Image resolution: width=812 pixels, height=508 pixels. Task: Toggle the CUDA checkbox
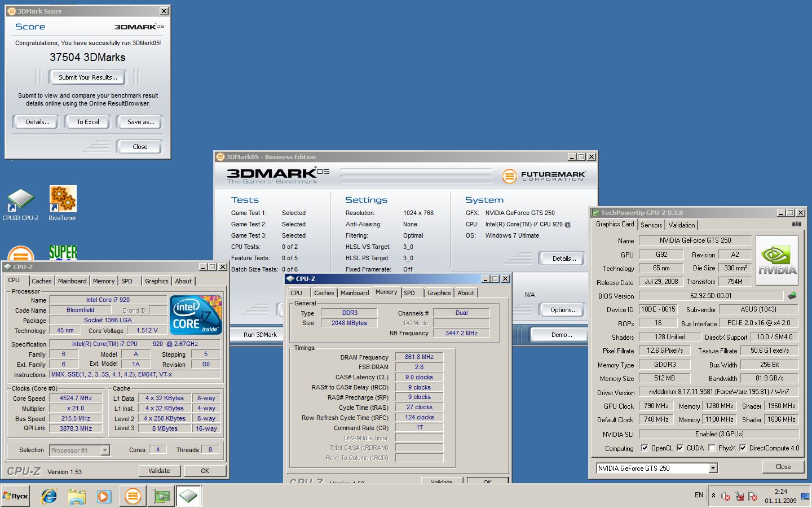pos(680,448)
